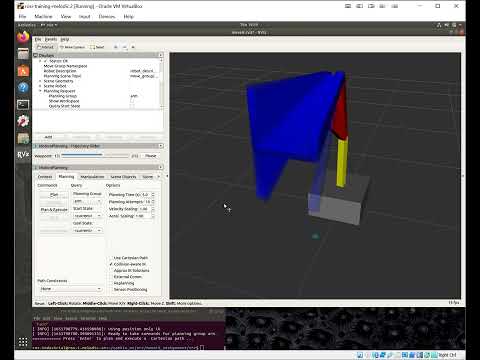Open the network icon in Ubuntu top bar

click(439, 25)
